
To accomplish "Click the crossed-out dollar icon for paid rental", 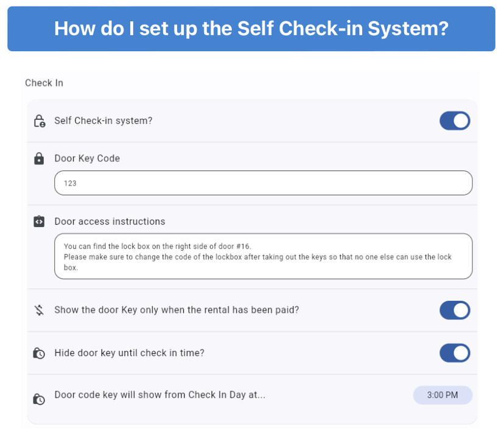I will point(39,310).
